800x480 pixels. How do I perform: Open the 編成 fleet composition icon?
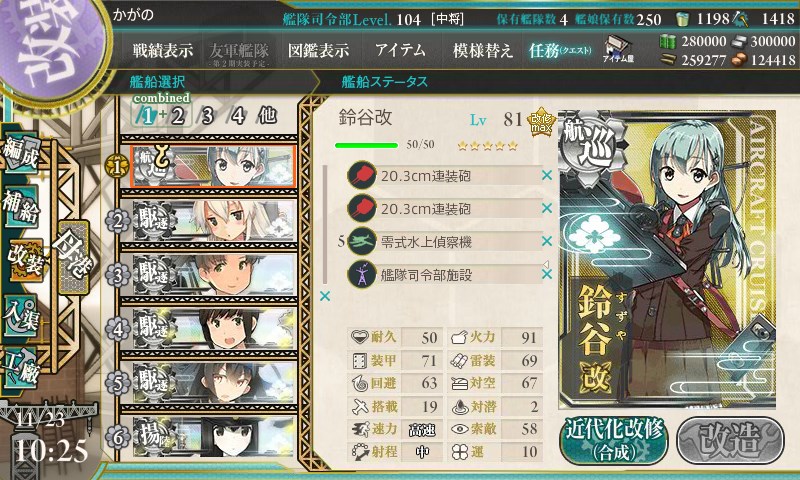(20, 154)
